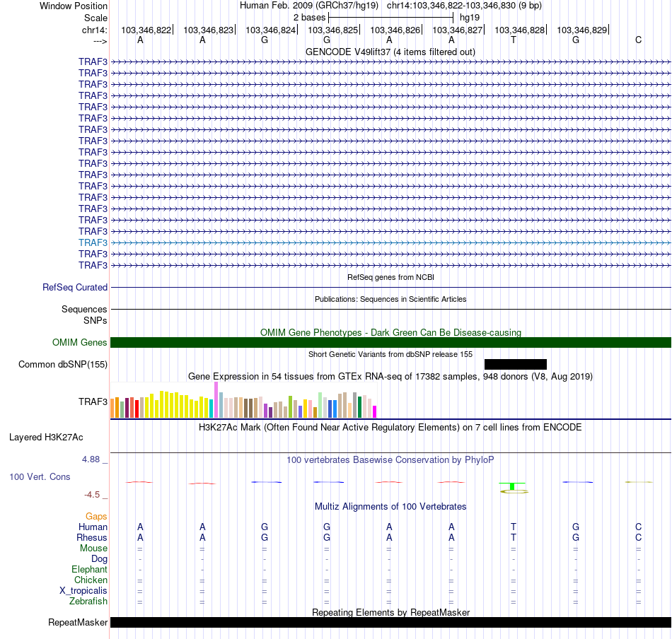Image resolution: width=672 pixels, height=639 pixels.
Task: Select the SNPs track label
Action: click(x=95, y=320)
